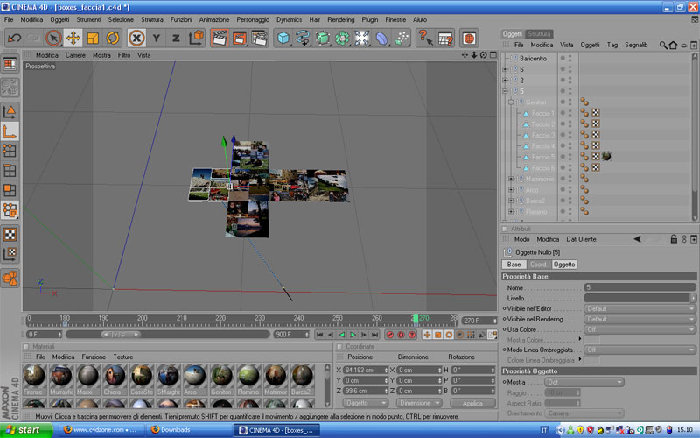This screenshot has height=438, width=700.
Task: Open Oggetto dropdown in Coordinate panel
Action: 365,403
